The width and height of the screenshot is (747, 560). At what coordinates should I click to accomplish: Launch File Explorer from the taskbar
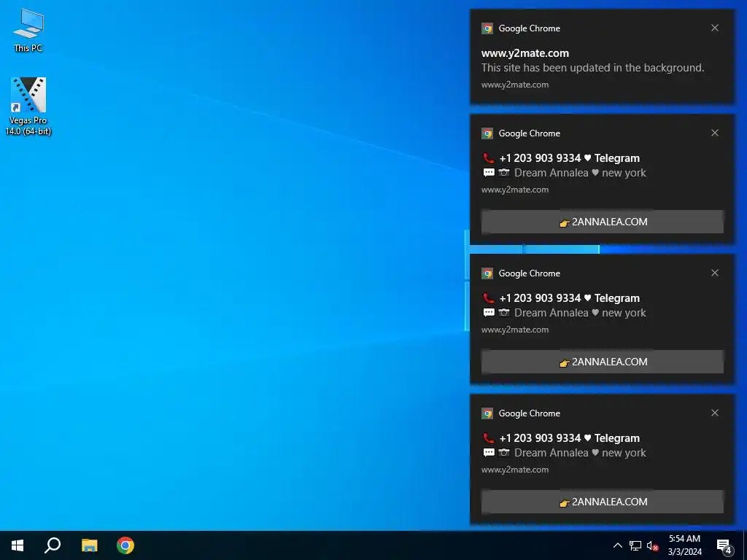point(89,545)
